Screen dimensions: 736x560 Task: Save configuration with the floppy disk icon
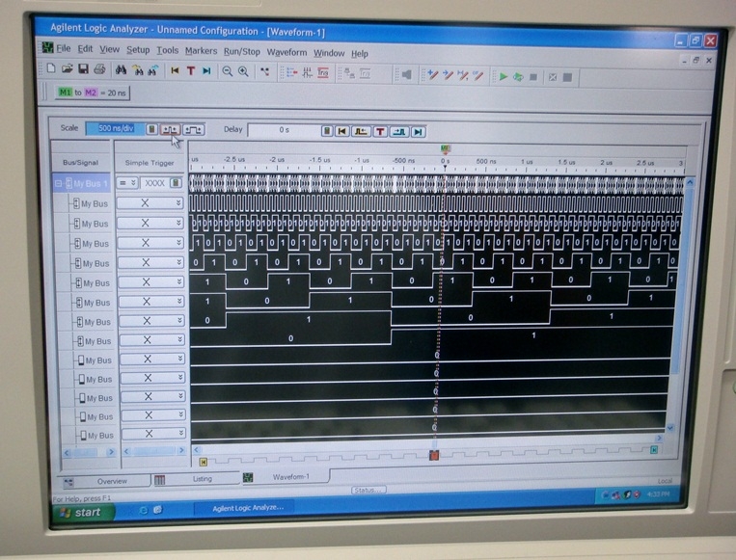pos(83,69)
